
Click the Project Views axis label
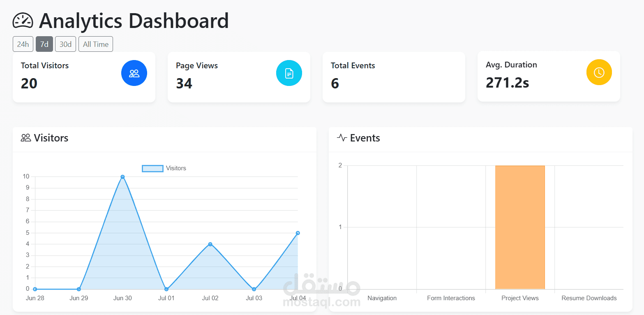520,298
